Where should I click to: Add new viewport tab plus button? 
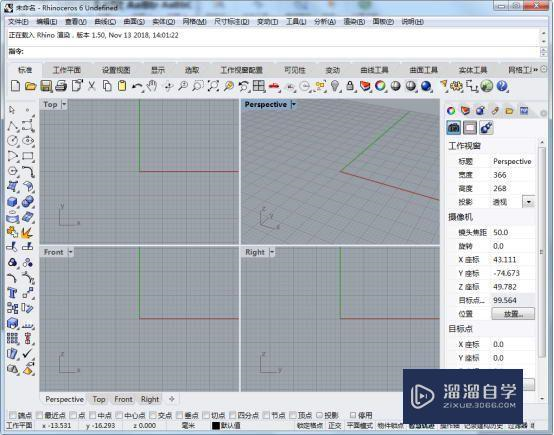pos(172,399)
